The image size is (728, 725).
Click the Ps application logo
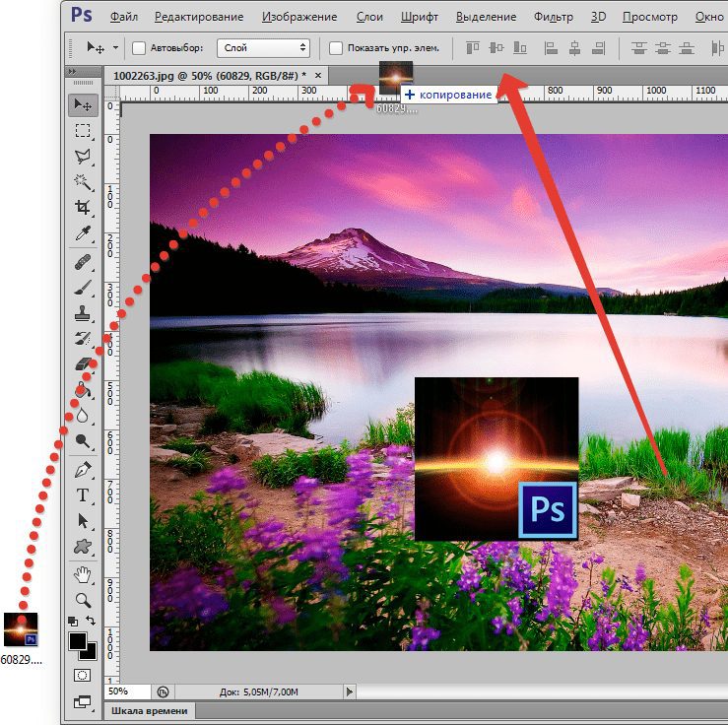[x=81, y=15]
